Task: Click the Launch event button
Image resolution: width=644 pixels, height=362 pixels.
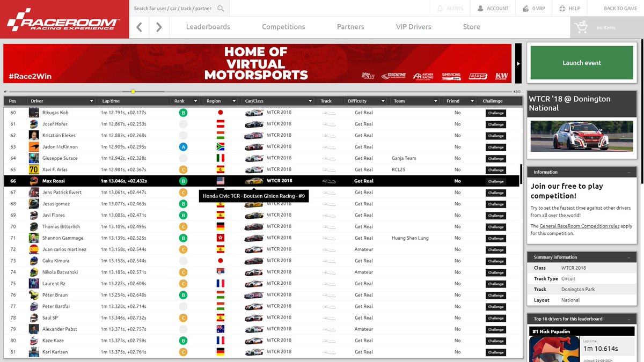Action: click(x=582, y=63)
